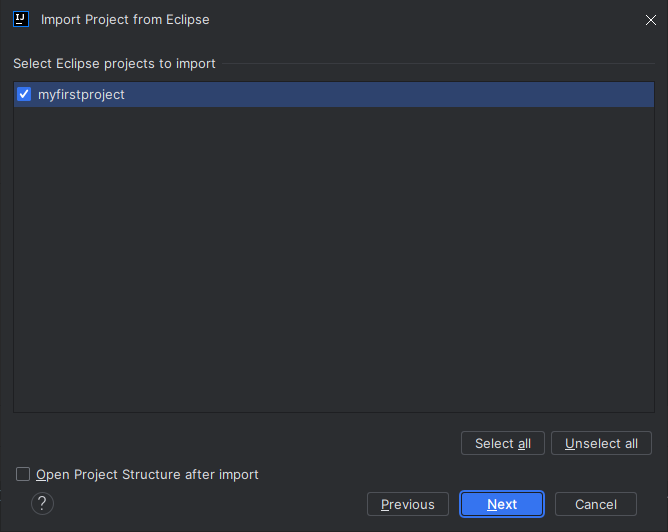Click the IntelliJ IDEA logo icon

21,20
